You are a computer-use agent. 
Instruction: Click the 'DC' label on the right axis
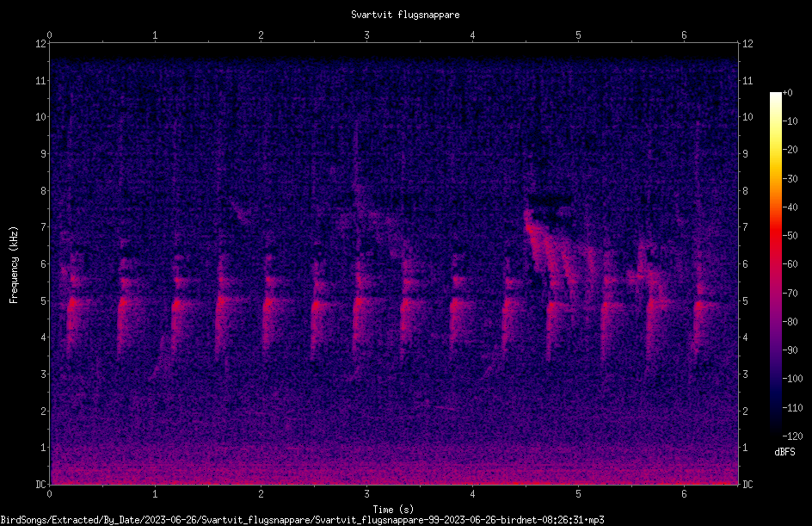[x=747, y=484]
